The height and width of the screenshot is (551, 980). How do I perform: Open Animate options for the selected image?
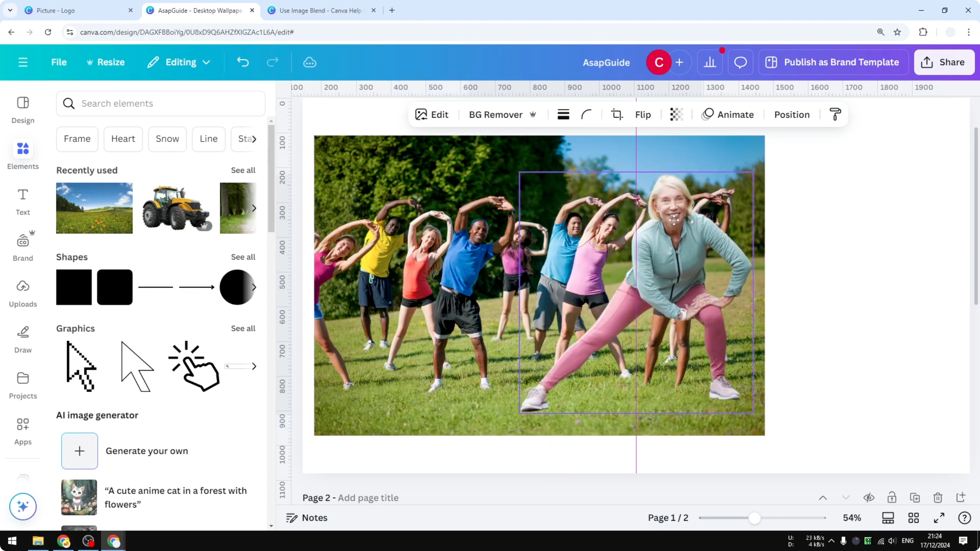point(729,114)
